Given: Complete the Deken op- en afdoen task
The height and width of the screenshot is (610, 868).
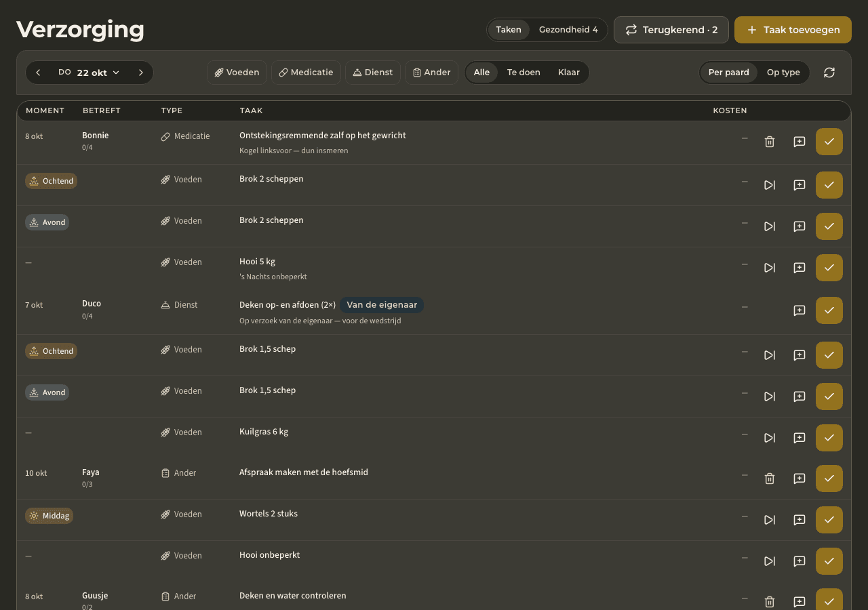Looking at the screenshot, I should coord(829,310).
